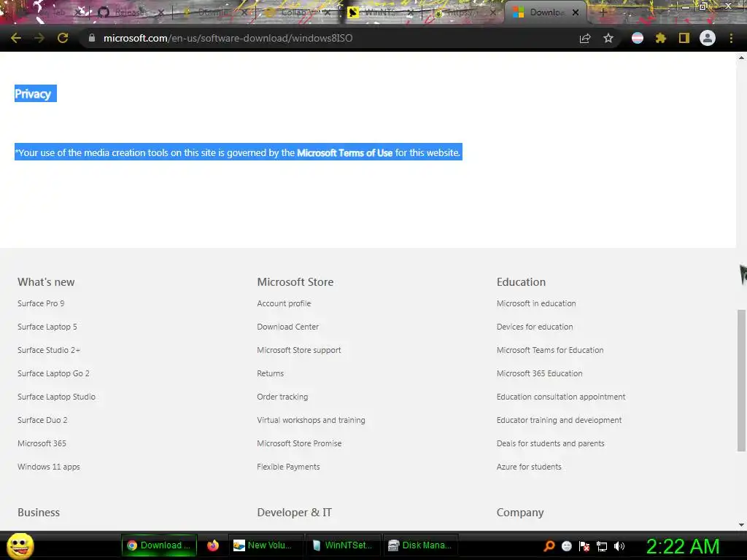Open the user profile avatar menu

pos(708,38)
